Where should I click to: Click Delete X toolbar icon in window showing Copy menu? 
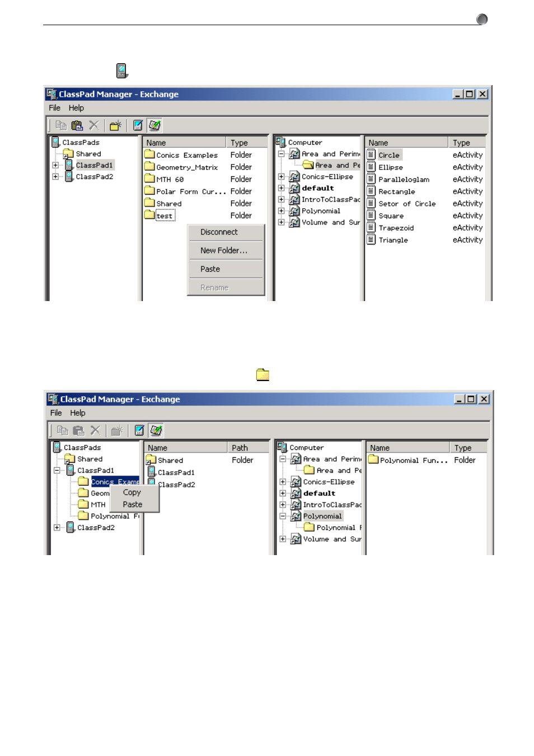click(96, 430)
